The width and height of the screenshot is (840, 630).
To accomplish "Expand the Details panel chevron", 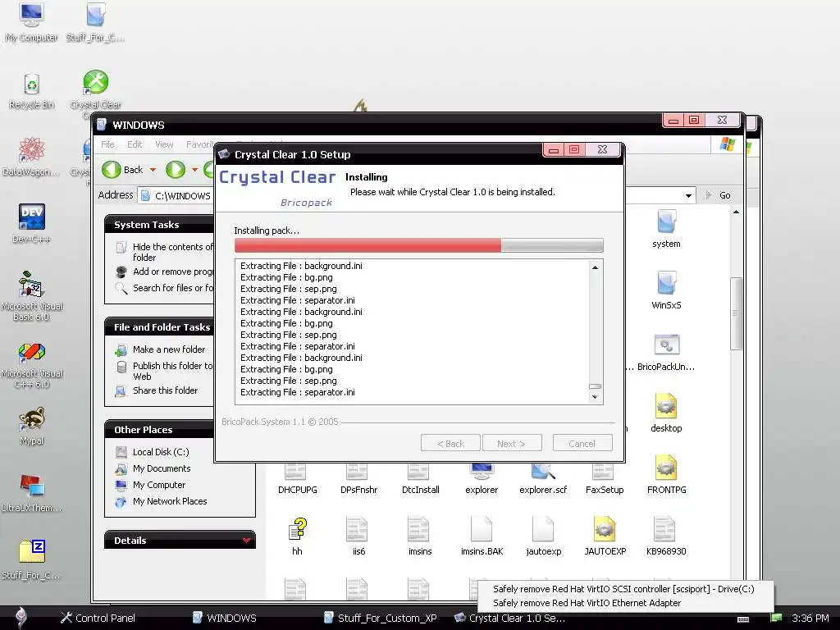I will [246, 540].
